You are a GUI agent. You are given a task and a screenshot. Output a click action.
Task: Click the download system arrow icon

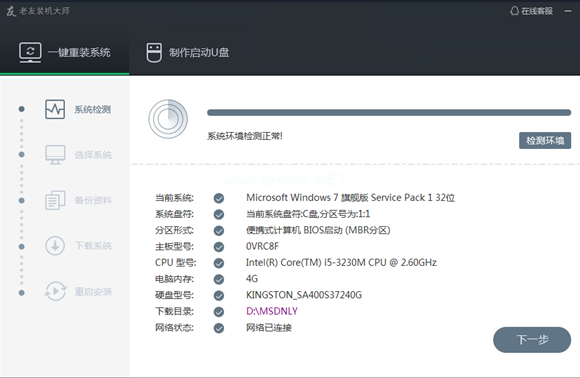pos(55,246)
